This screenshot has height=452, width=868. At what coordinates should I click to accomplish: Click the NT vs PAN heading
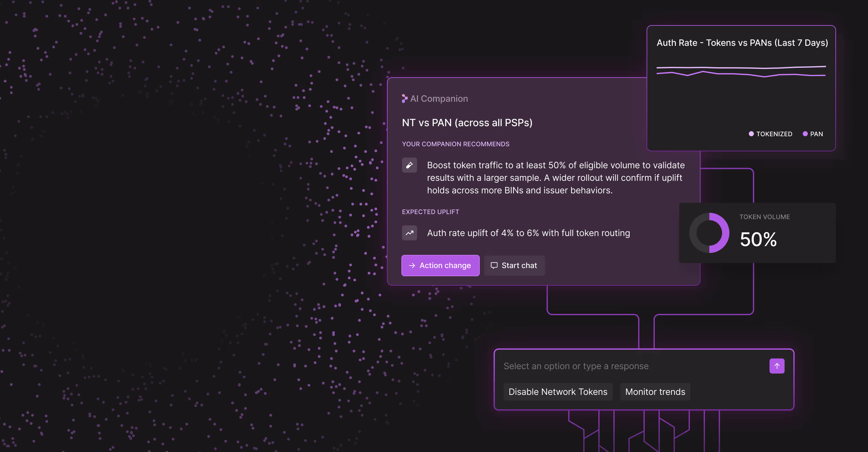(467, 123)
